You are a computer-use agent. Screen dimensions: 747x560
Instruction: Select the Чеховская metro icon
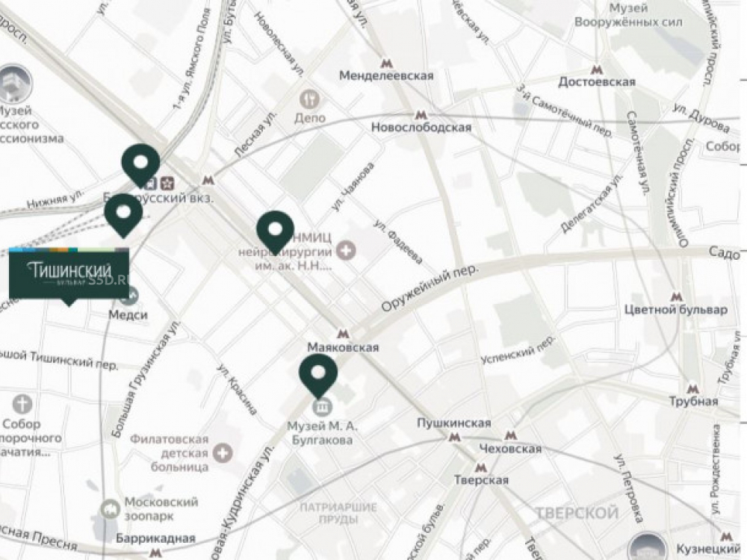(511, 435)
